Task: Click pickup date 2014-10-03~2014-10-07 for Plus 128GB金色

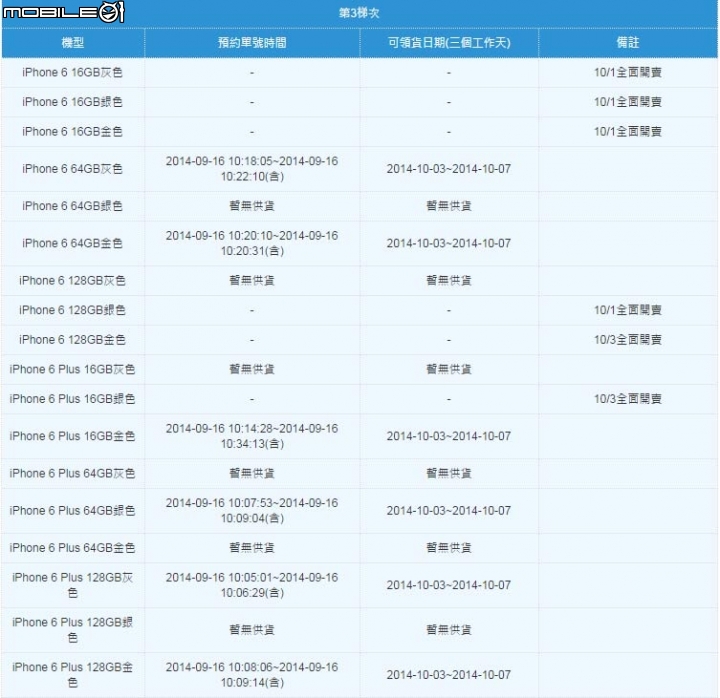Action: click(449, 675)
